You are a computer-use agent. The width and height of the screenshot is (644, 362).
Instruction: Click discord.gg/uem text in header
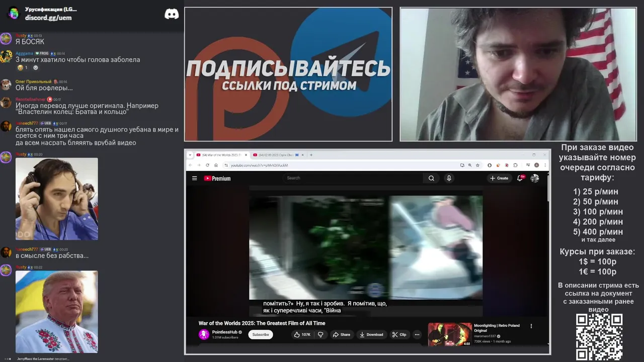pos(48,18)
